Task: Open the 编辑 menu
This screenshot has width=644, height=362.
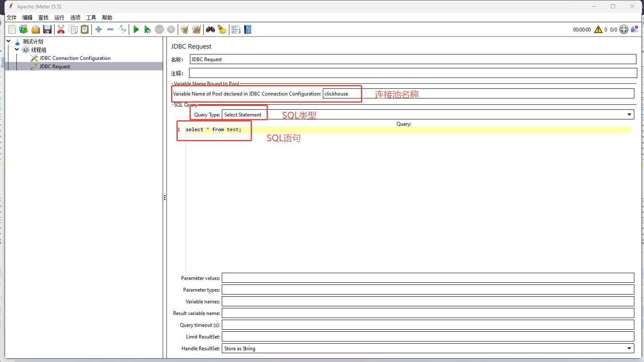Action: [28, 18]
